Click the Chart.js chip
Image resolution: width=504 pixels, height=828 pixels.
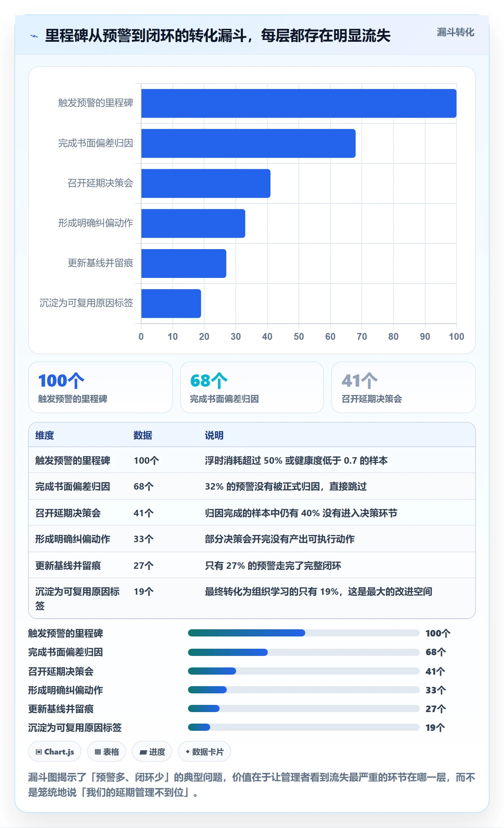[x=55, y=752]
